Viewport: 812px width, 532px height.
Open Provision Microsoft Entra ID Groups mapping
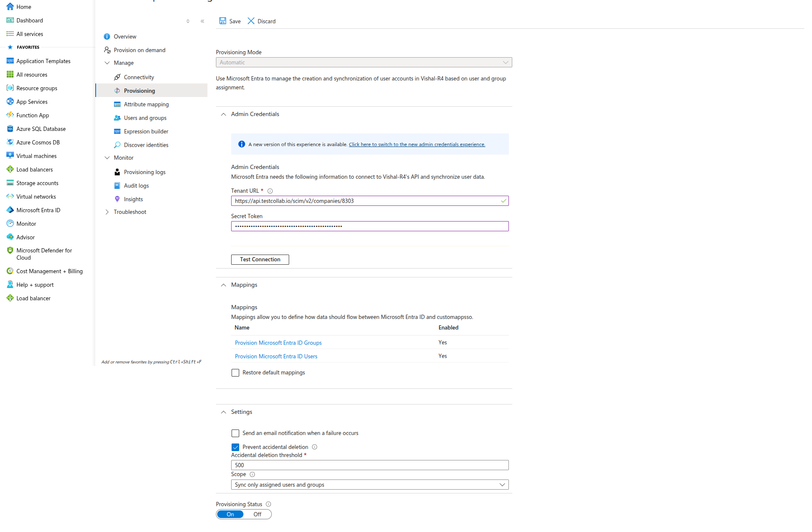click(x=278, y=343)
